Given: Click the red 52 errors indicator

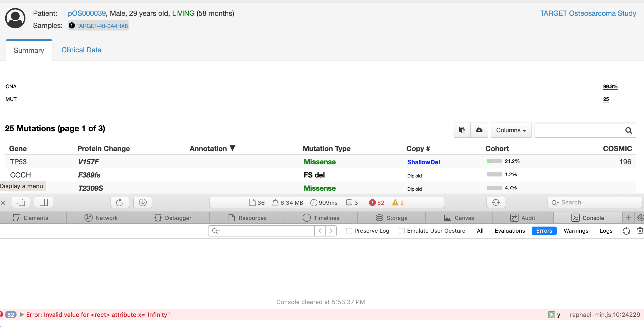Looking at the screenshot, I should tap(376, 203).
